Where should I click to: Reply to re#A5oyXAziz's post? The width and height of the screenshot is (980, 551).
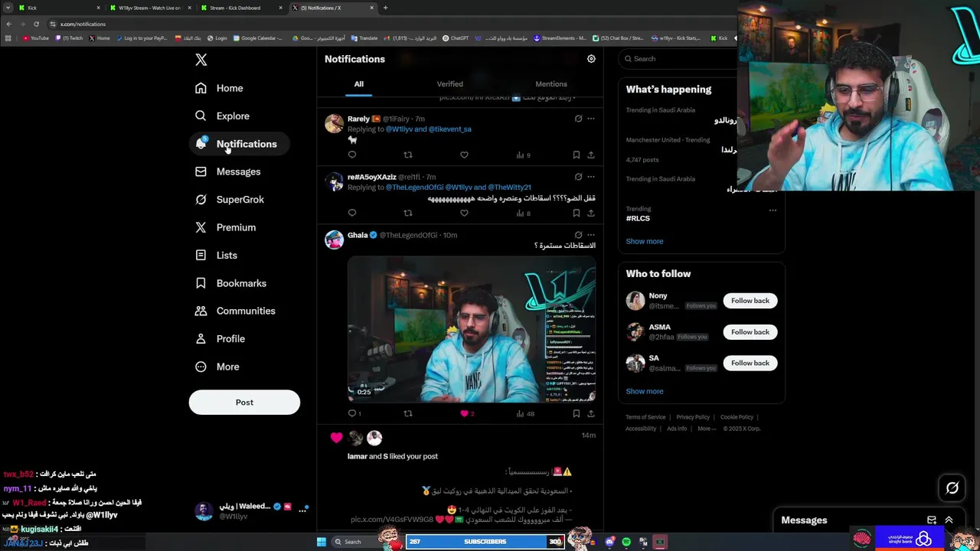pos(352,213)
